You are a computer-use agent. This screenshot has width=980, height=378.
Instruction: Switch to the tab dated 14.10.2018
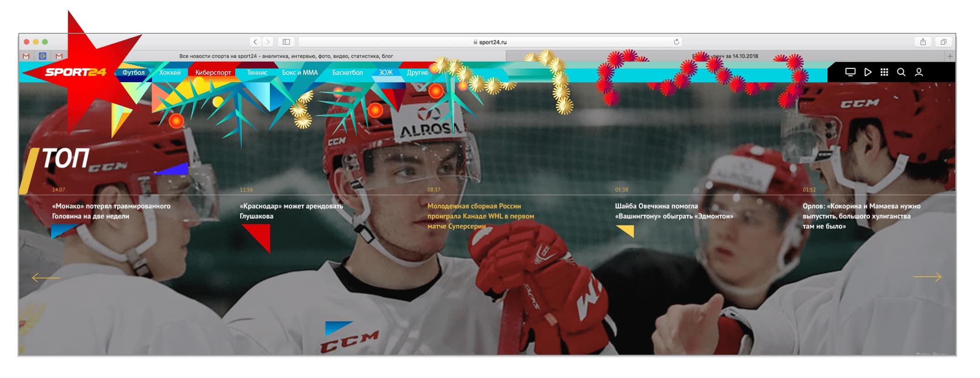(726, 56)
